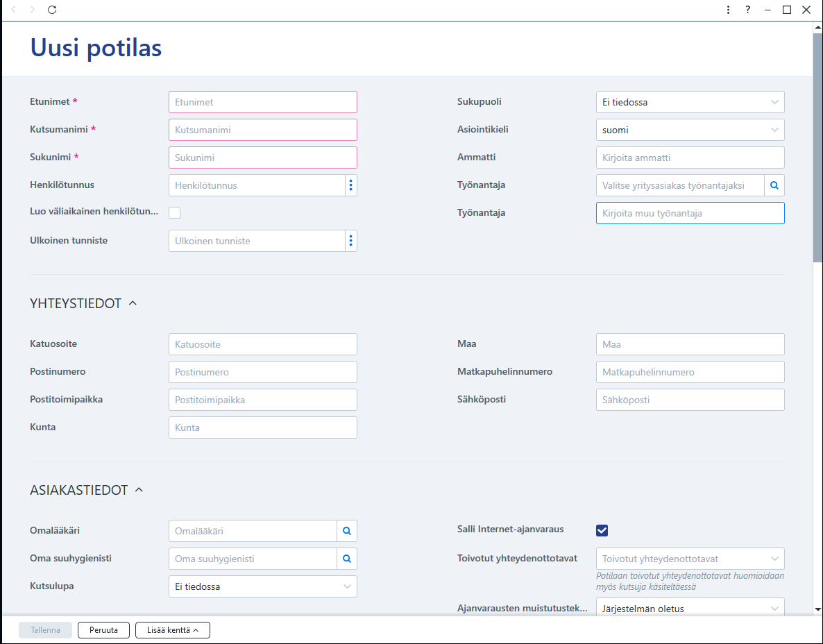Click the Kirjoita muu työnantaja field
This screenshot has height=644, width=823.
coord(690,213)
